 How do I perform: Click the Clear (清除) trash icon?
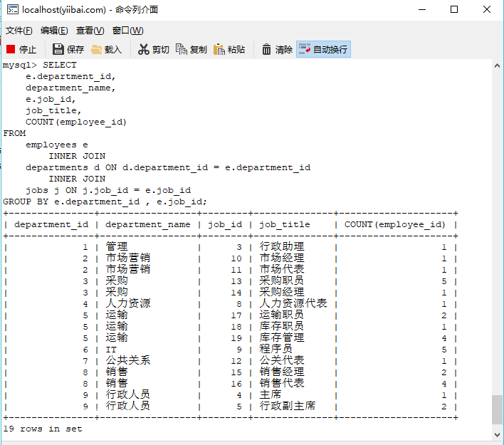266,49
